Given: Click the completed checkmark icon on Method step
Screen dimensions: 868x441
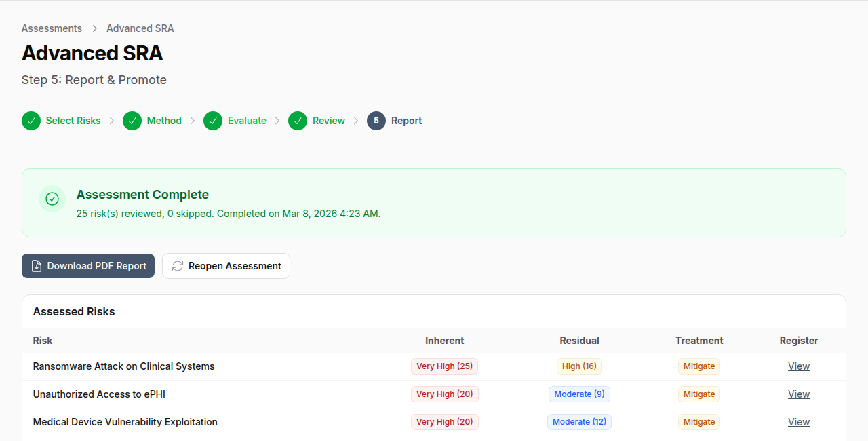Looking at the screenshot, I should tap(132, 120).
